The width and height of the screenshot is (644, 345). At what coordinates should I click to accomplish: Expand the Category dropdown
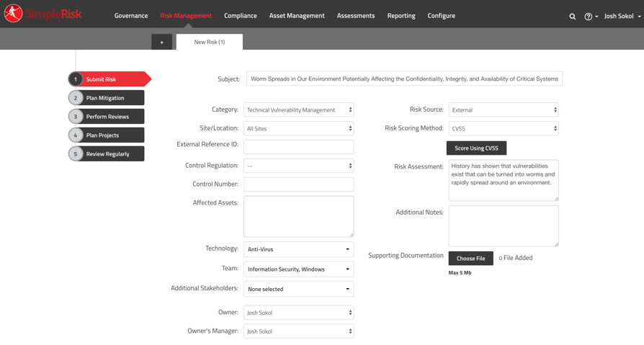pyautogui.click(x=298, y=110)
